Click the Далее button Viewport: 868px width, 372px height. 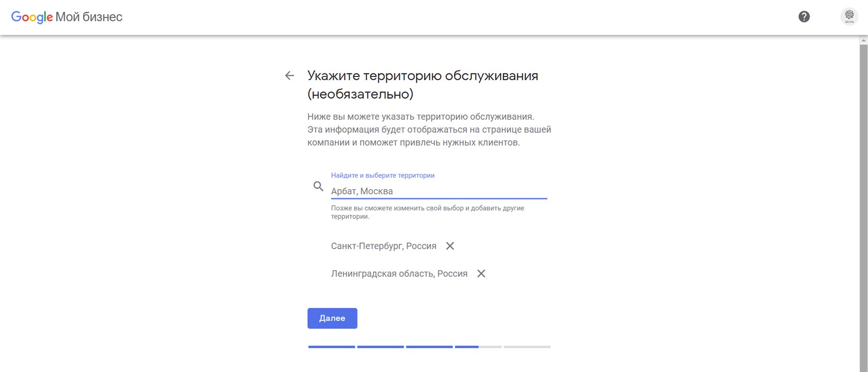pos(332,318)
